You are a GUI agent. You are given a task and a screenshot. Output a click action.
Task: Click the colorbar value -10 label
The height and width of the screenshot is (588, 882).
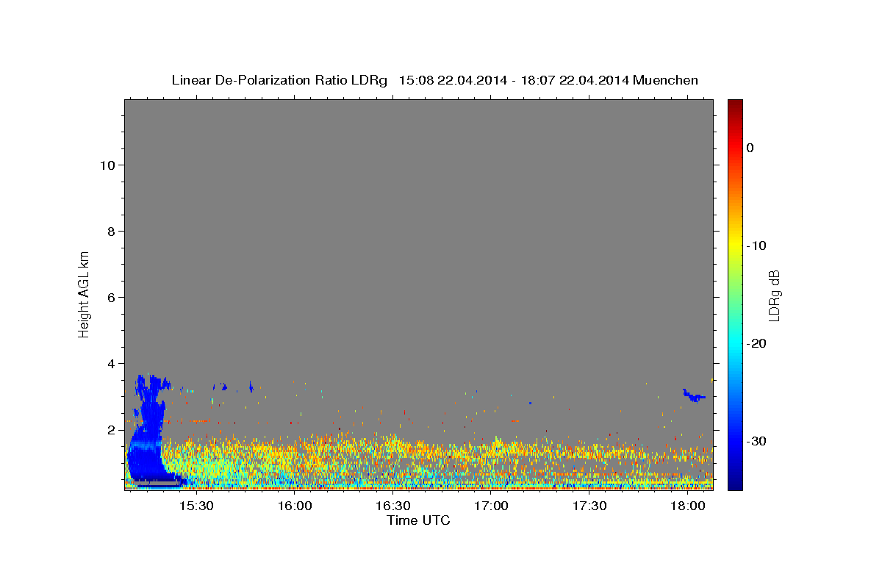756,245
